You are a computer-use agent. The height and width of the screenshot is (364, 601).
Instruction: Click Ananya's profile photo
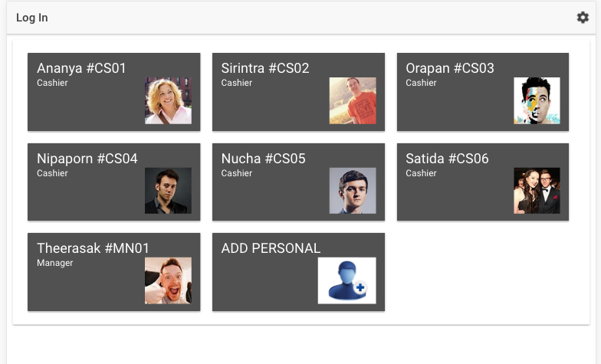point(168,100)
